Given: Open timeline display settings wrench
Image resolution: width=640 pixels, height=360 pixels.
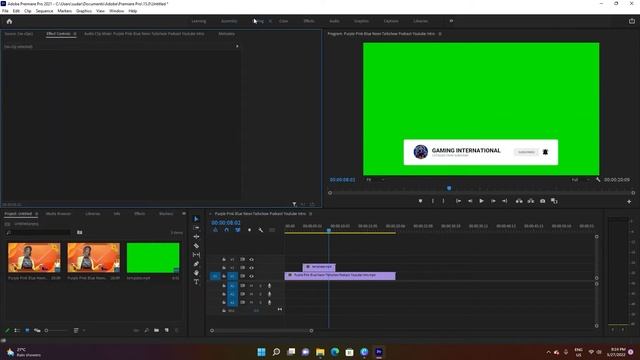Looking at the screenshot, I should pyautogui.click(x=260, y=230).
